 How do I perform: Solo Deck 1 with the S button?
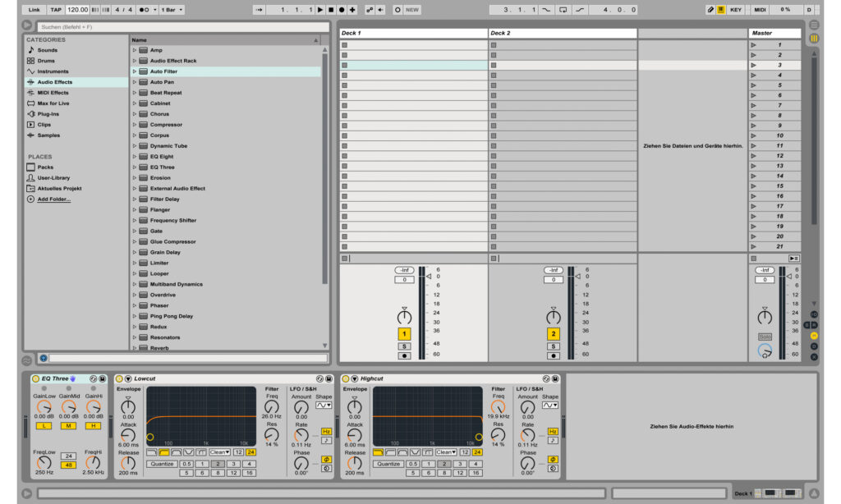coord(404,346)
